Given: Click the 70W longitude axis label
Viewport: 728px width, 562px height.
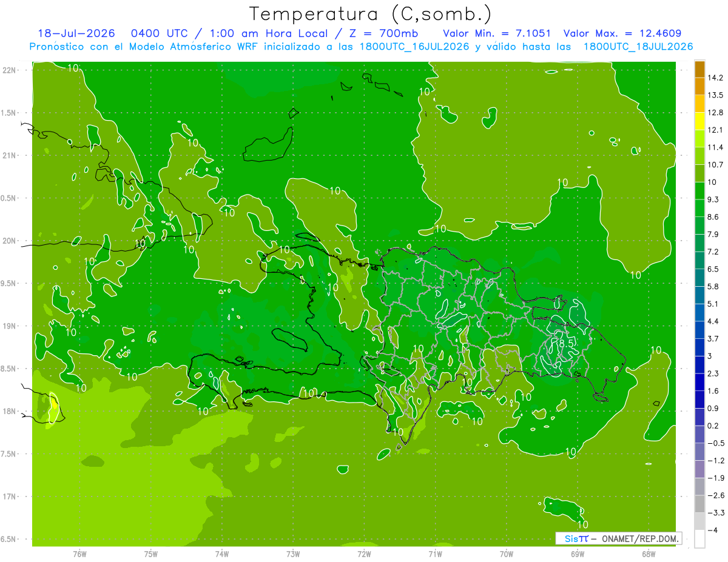Looking at the screenshot, I should point(507,554).
